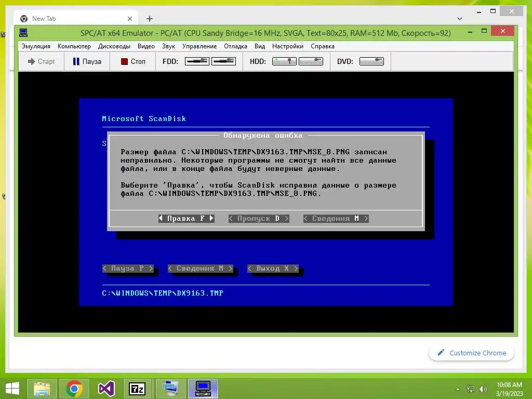
Task: Click the Microsoft ScanDisk title text
Action: pos(144,119)
